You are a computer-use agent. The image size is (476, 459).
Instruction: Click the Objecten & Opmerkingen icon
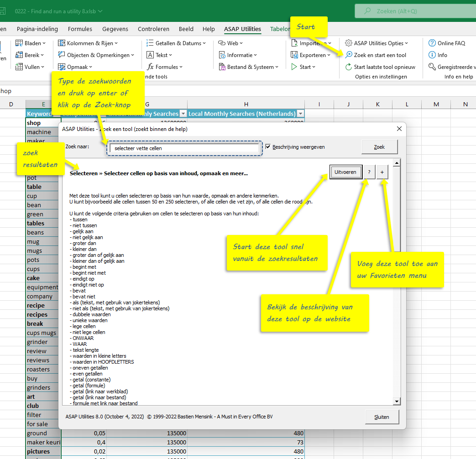62,55
